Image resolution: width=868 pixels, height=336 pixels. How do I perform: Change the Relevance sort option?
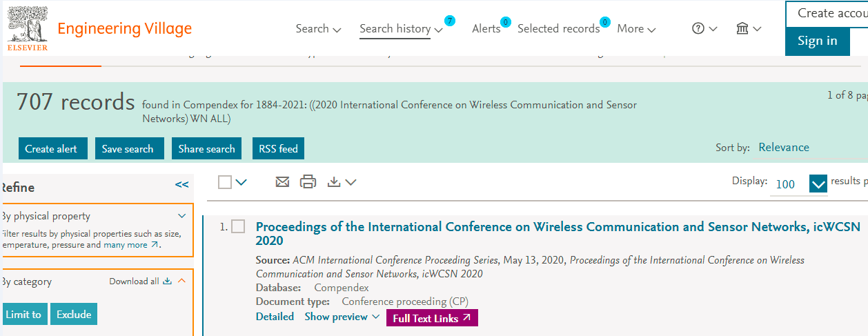784,148
